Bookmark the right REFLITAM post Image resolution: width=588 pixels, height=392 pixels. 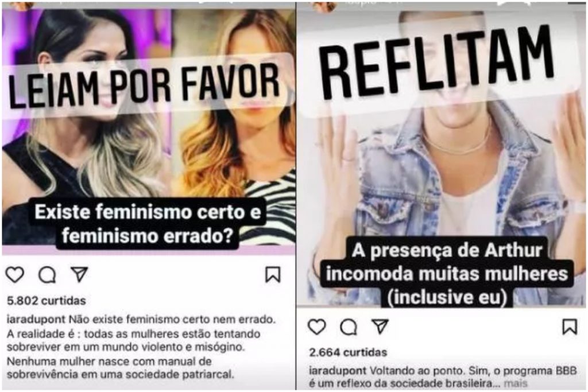click(x=570, y=327)
